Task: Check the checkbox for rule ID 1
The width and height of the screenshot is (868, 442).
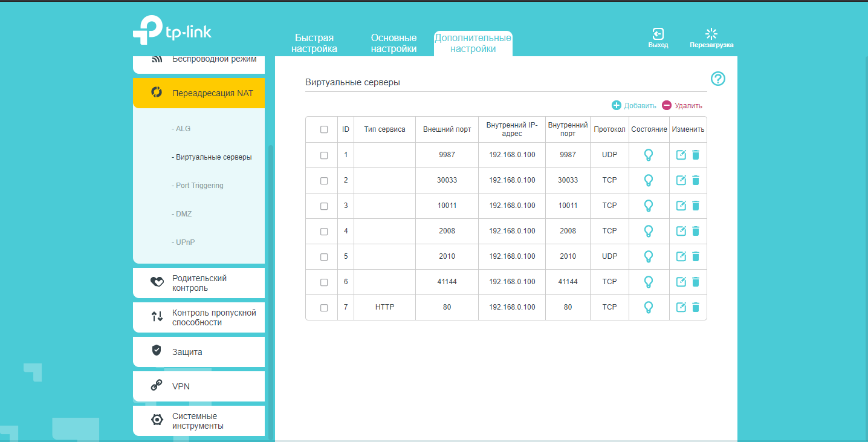Action: [324, 155]
